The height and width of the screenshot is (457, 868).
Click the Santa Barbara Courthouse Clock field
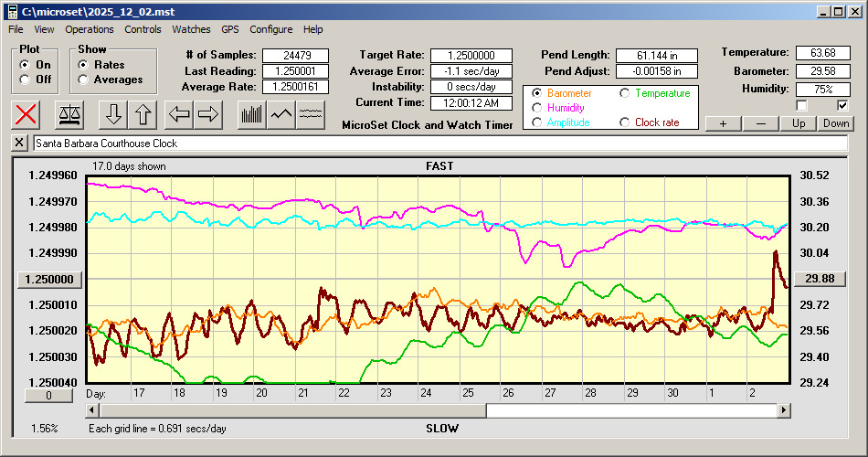tap(439, 143)
